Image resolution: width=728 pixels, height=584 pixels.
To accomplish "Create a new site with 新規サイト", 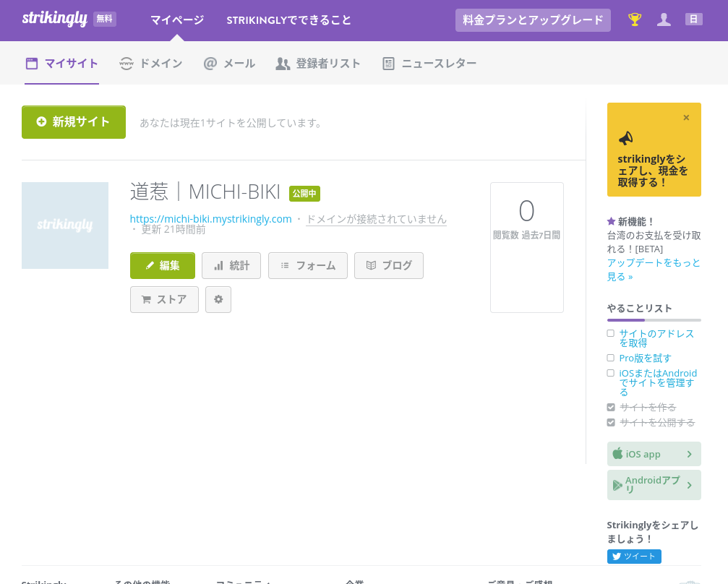I will 73,122.
